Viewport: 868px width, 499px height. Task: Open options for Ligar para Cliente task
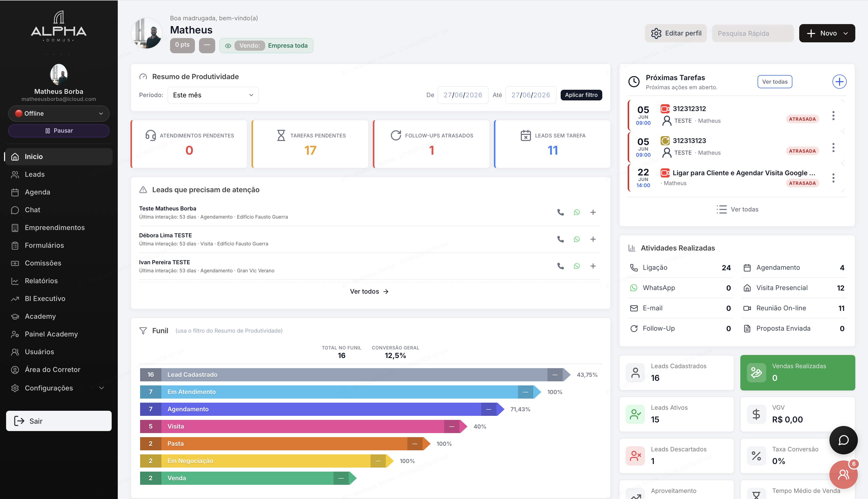pos(833,178)
